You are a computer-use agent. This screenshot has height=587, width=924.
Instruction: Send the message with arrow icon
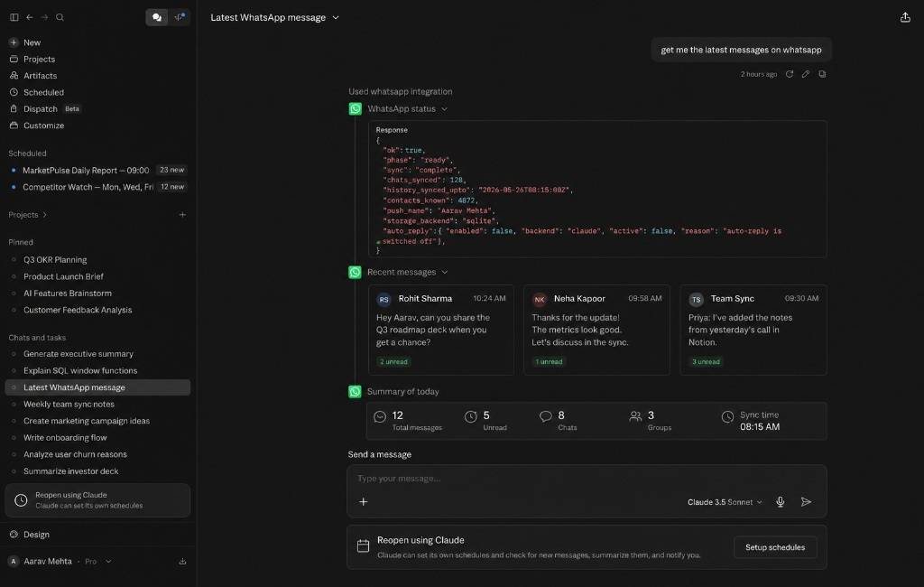click(x=806, y=501)
